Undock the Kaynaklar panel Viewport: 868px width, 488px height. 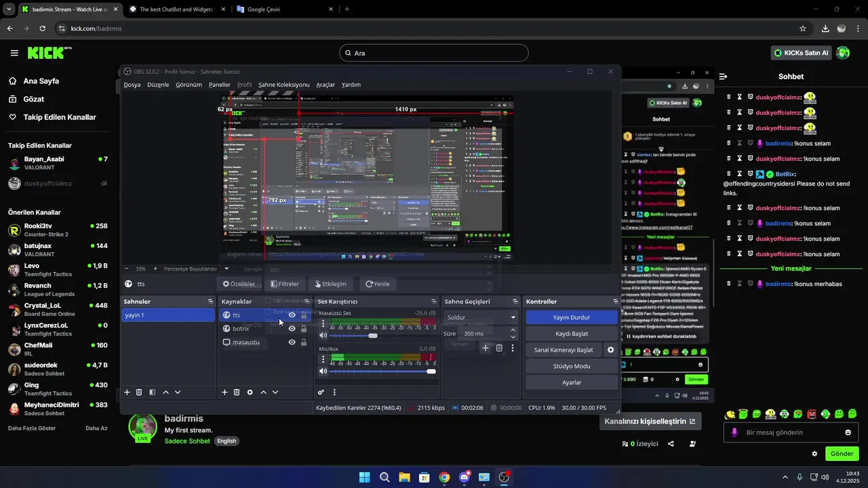coord(307,302)
